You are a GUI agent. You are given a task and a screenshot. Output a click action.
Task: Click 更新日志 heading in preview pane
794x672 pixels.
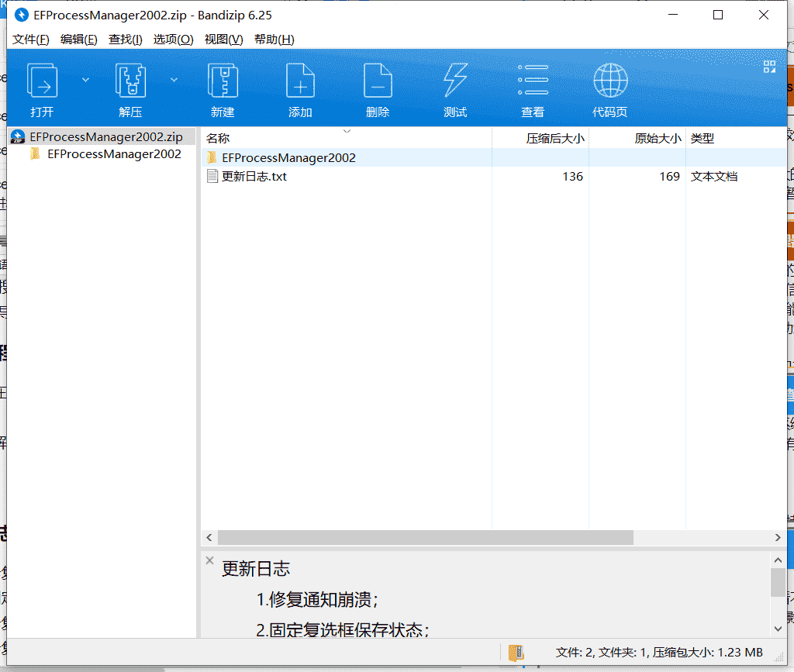tap(256, 569)
